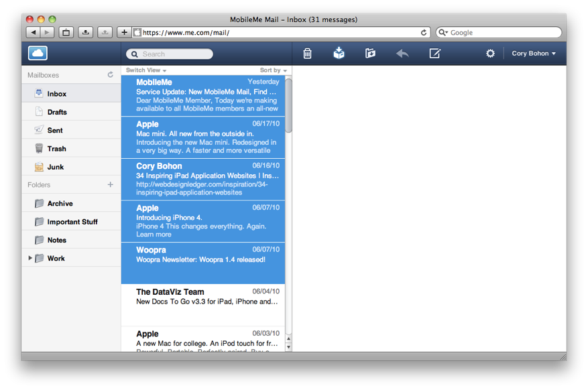Click the magnifier in the mail search field
This screenshot has width=588, height=390.
[x=134, y=54]
